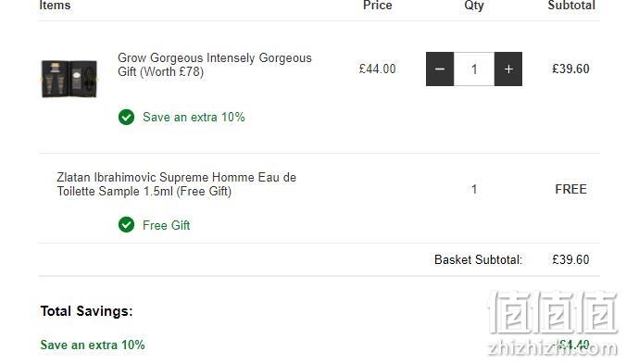This screenshot has height=364, width=626.
Task: Click the £4.40 savings amount
Action: [573, 345]
